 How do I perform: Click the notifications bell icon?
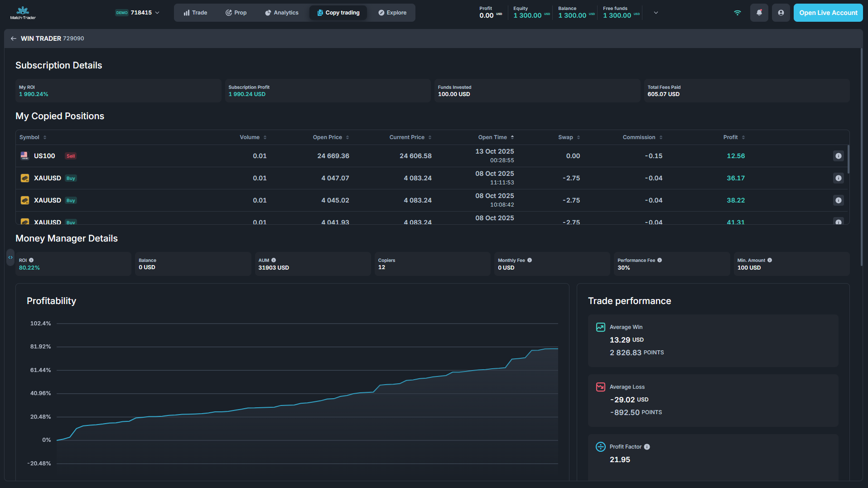(x=759, y=13)
